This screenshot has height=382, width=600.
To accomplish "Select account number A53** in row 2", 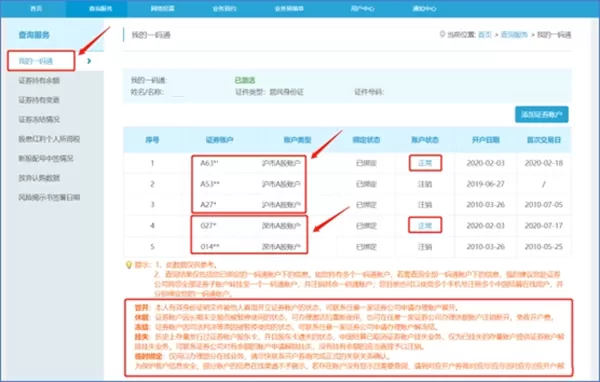I will click(x=210, y=184).
